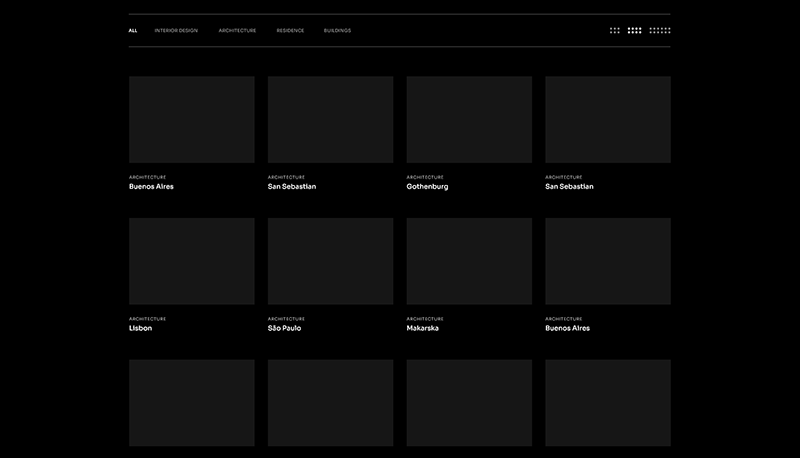Open the São Paulo project title
800x458 pixels.
point(284,328)
